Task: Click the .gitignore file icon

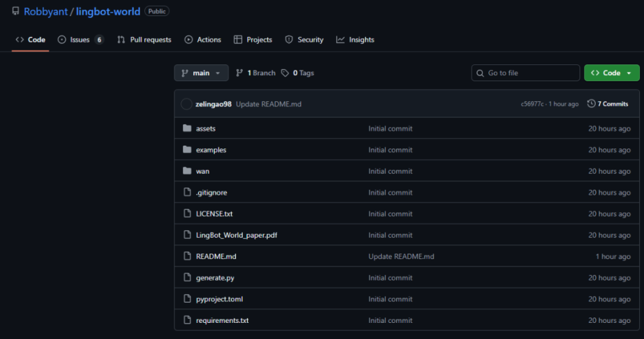Action: pos(187,193)
